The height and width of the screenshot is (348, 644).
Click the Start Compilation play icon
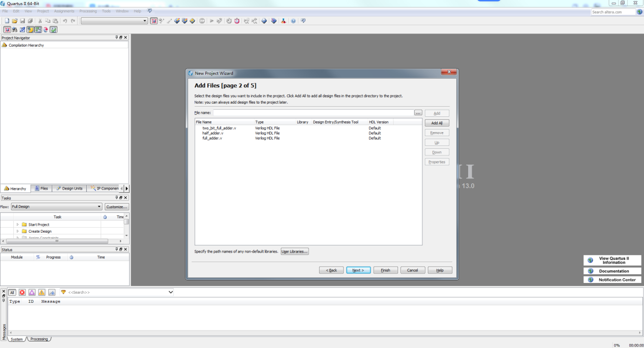211,21
